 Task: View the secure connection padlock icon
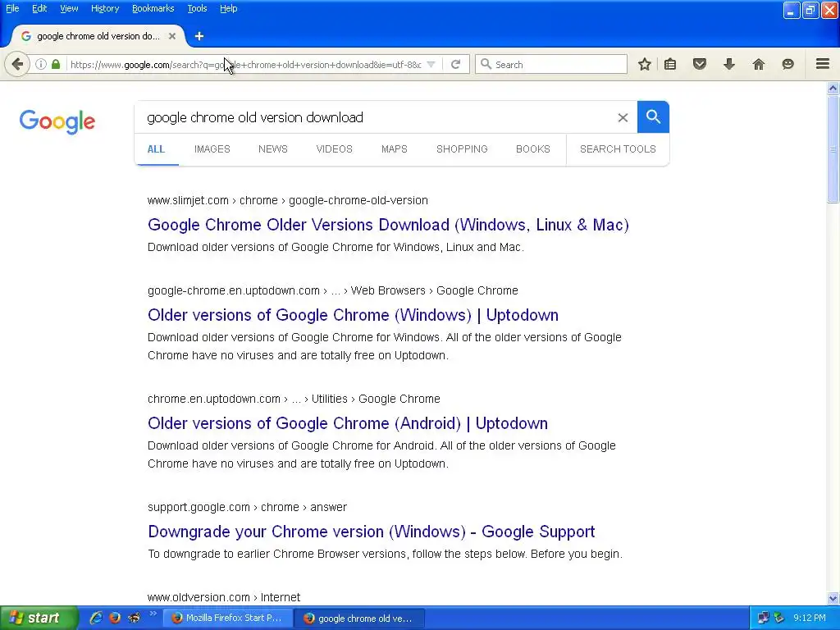[x=56, y=64]
